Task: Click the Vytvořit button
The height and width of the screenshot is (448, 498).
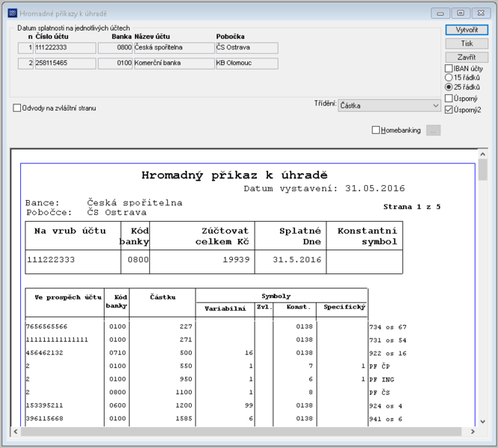Action: 467,30
